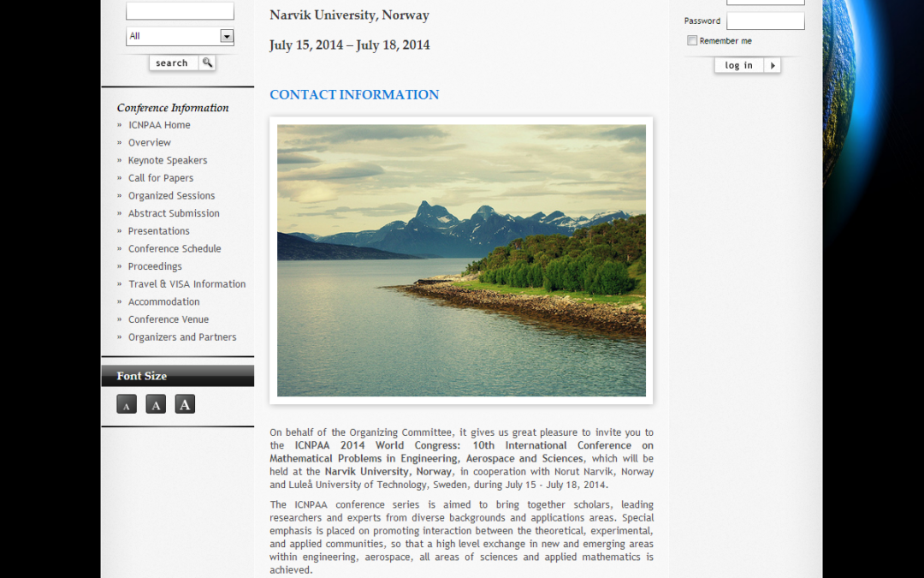Screen dimensions: 924x578
Task: Open Keynote Speakers page
Action: coord(168,160)
